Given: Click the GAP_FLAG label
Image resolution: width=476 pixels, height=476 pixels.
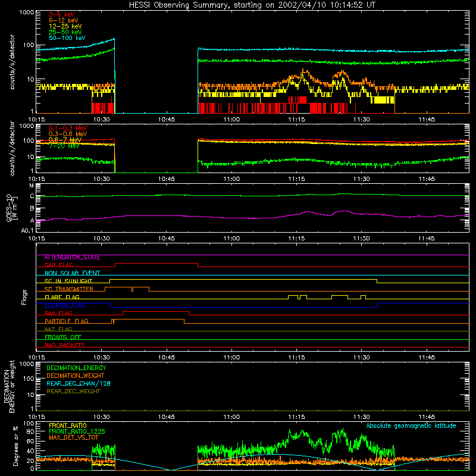Looking at the screenshot, I should pyautogui.click(x=58, y=265).
